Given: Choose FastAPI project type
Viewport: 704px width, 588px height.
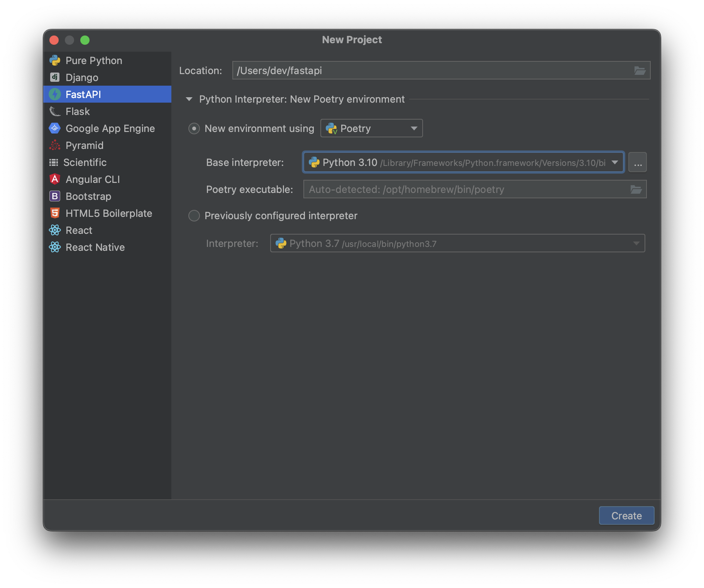Looking at the screenshot, I should click(107, 95).
